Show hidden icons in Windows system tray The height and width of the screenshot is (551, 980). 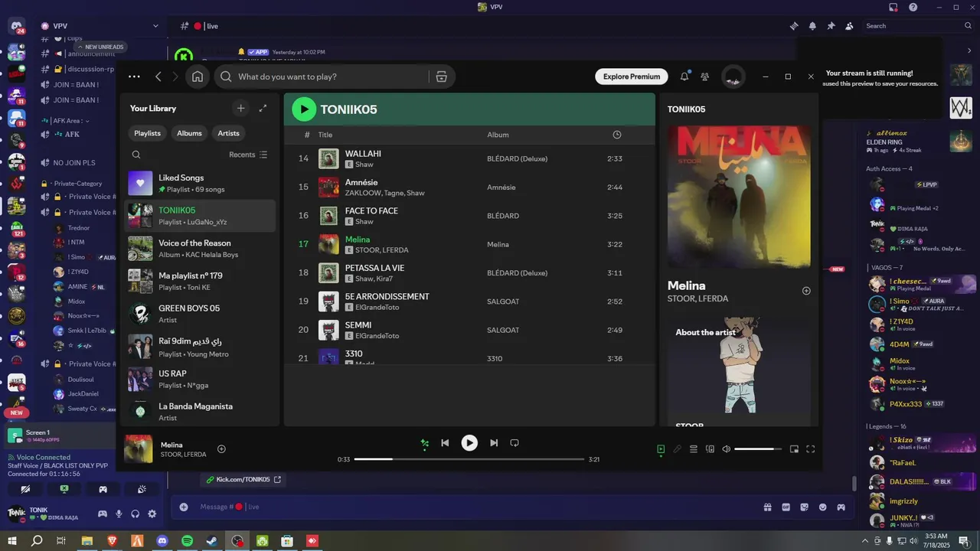pyautogui.click(x=864, y=541)
